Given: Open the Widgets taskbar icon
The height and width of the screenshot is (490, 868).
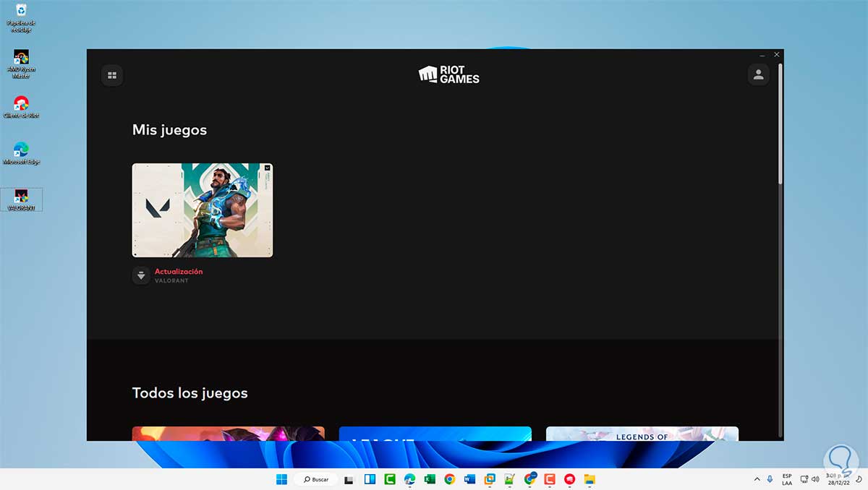Looking at the screenshot, I should (x=370, y=479).
